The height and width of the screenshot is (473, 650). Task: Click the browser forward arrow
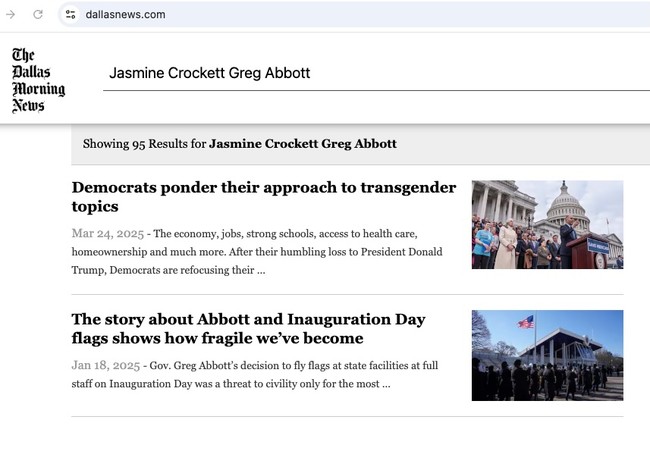click(x=10, y=15)
